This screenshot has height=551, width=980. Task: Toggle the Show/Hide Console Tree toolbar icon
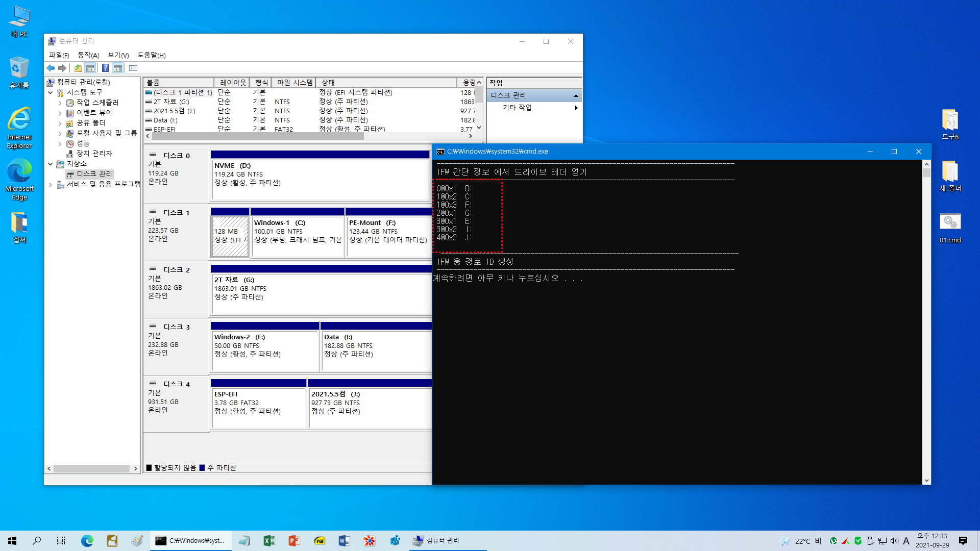pyautogui.click(x=90, y=68)
